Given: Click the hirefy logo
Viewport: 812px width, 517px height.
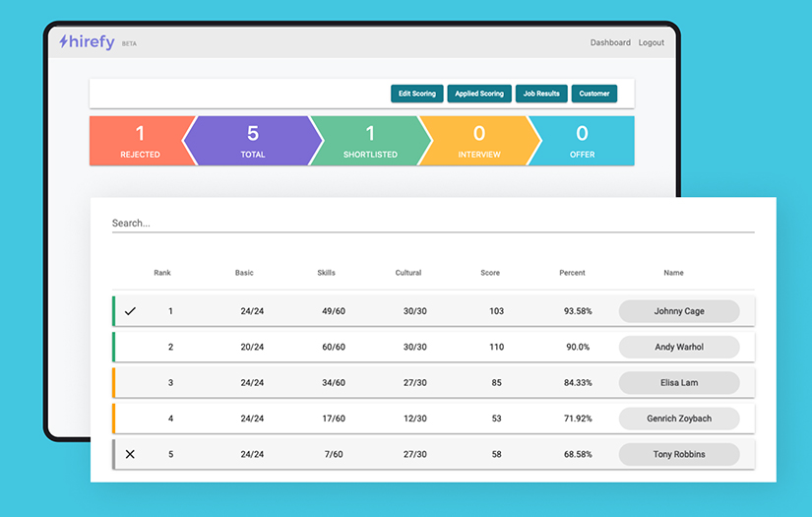Looking at the screenshot, I should (87, 41).
